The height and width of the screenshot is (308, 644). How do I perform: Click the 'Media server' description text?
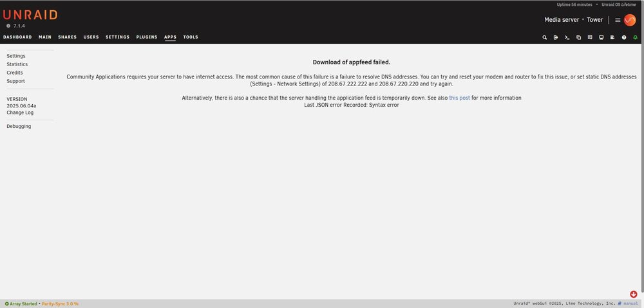click(562, 20)
